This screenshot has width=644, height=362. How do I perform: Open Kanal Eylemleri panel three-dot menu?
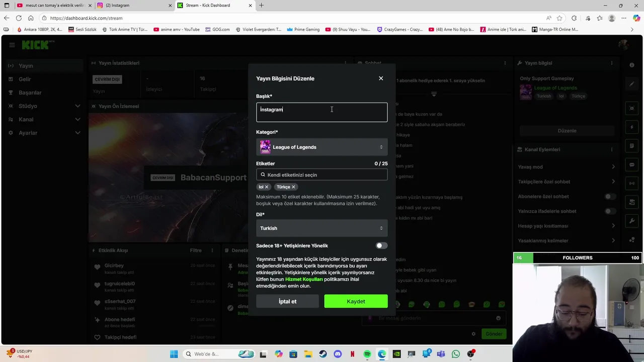click(612, 149)
